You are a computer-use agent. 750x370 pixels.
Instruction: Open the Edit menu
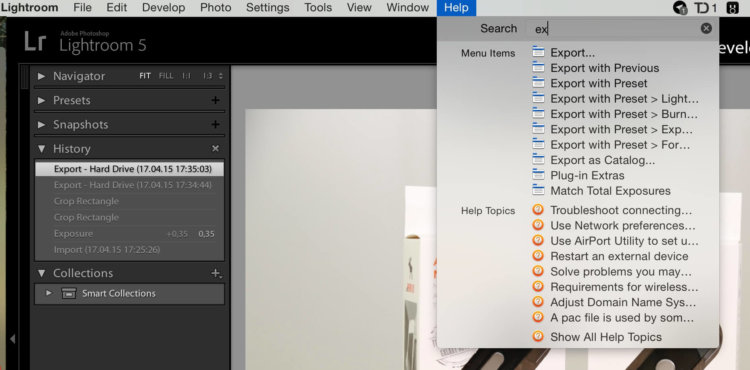point(117,8)
